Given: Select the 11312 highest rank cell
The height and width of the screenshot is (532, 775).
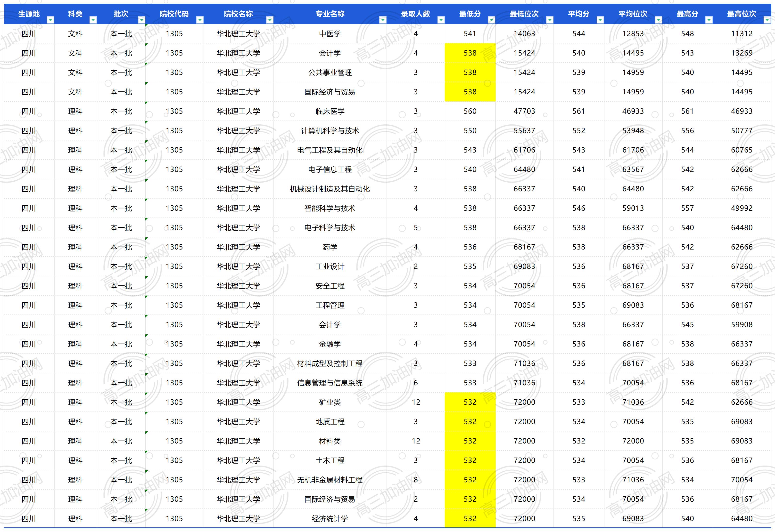Looking at the screenshot, I should (x=742, y=34).
